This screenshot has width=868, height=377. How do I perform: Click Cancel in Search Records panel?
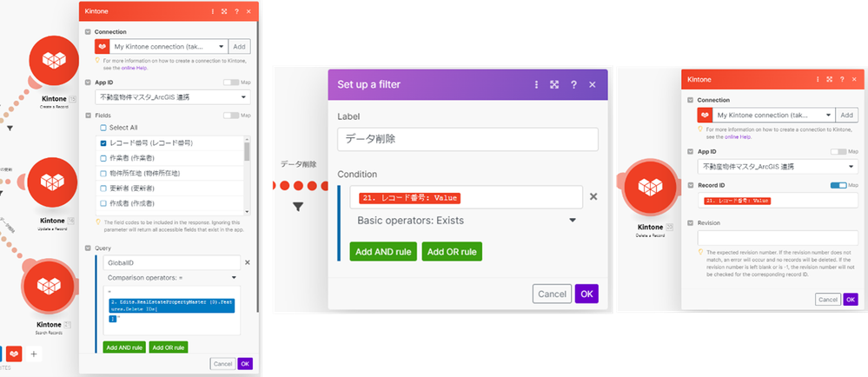[x=222, y=364]
